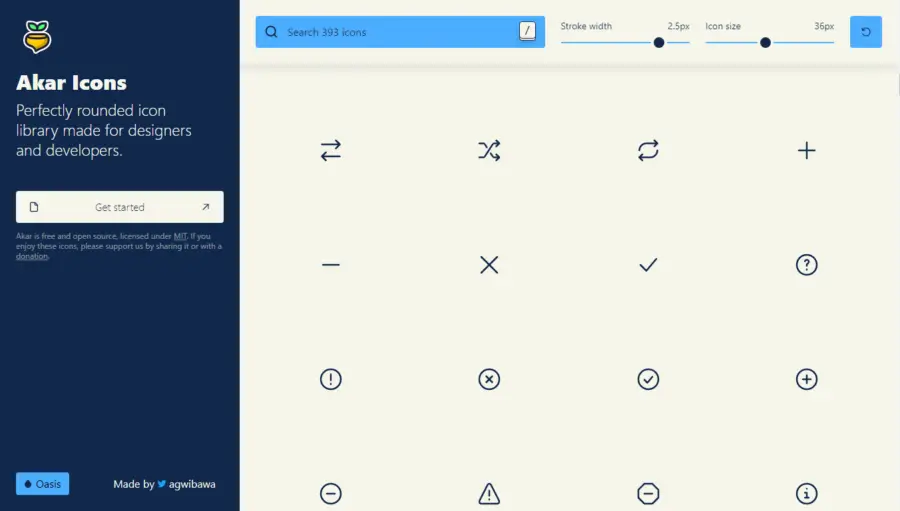Select the circled exclamation alert icon
This screenshot has height=511, width=900.
click(x=331, y=379)
